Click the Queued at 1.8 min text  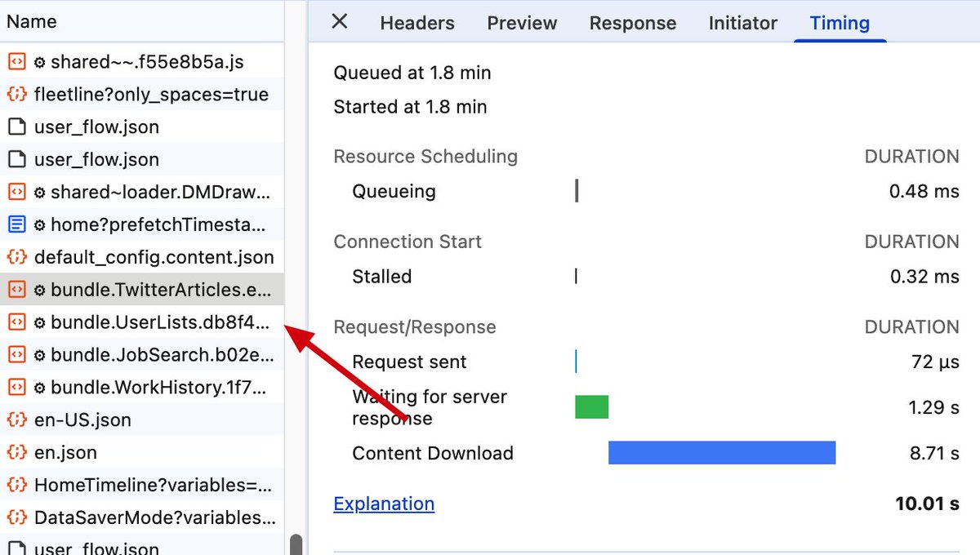coord(412,73)
